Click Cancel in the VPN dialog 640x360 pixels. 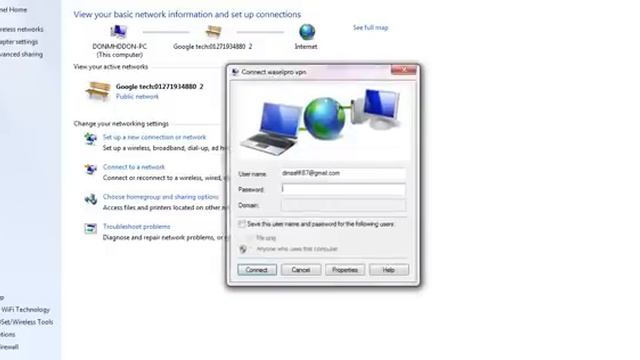301,270
